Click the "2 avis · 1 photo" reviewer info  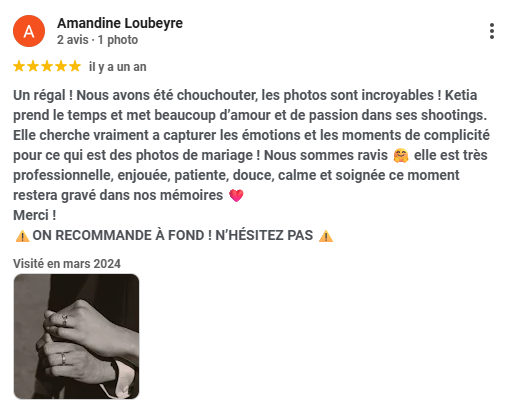tap(97, 40)
